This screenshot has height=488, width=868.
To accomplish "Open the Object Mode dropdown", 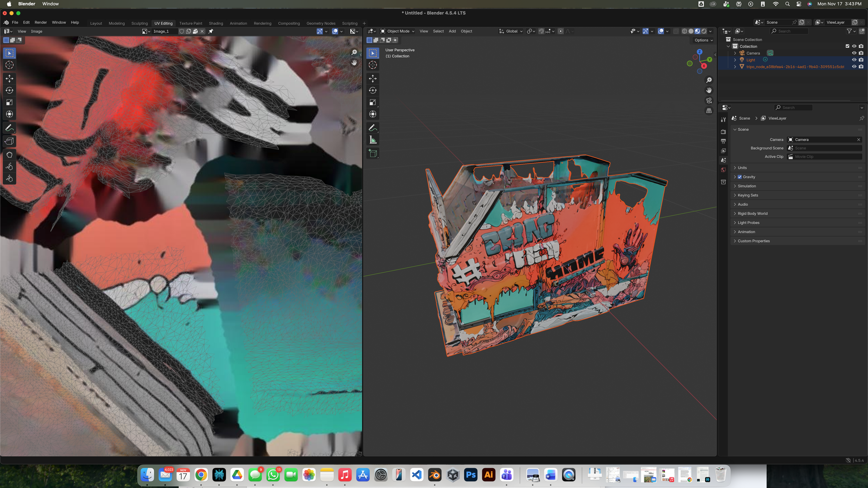I will 398,31.
